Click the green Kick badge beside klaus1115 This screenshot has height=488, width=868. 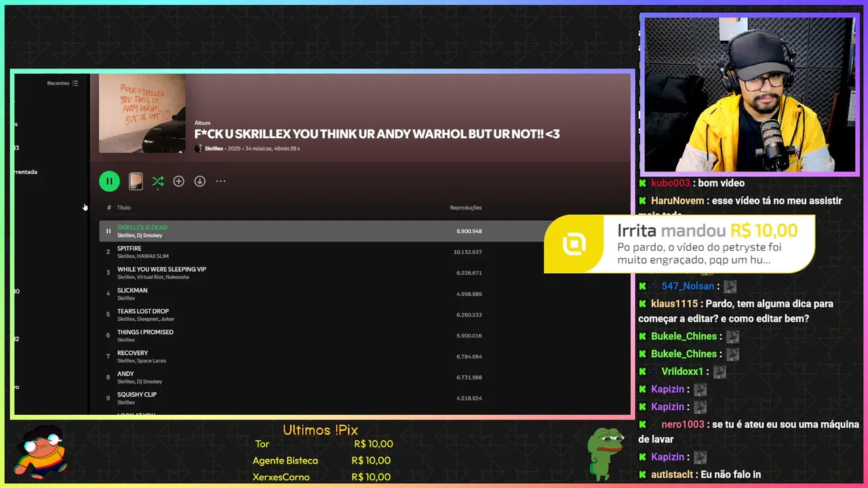coord(642,304)
